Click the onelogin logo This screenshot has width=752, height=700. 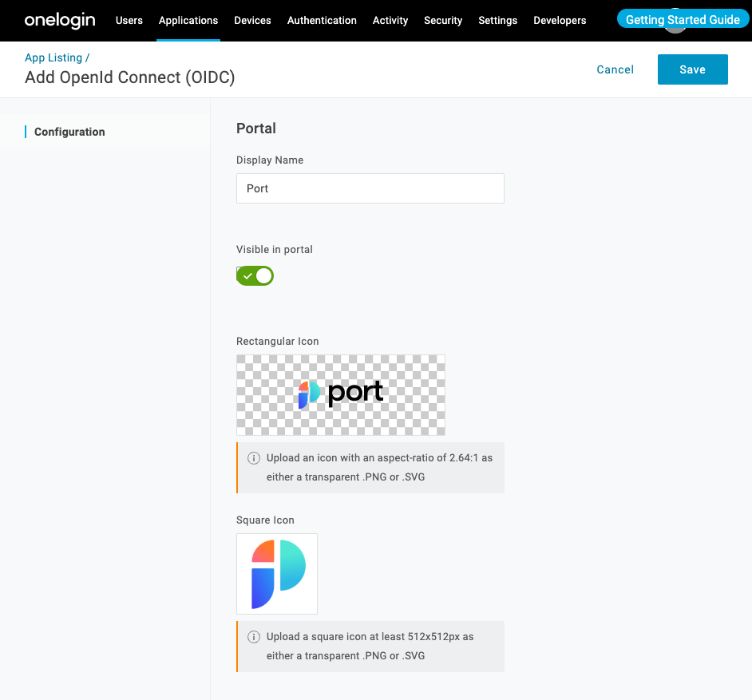pos(59,20)
